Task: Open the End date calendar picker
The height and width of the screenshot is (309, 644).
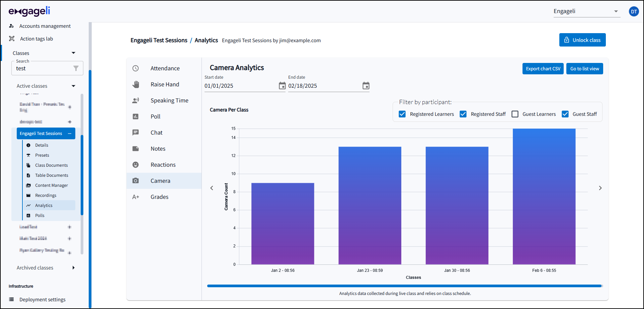Action: (x=366, y=86)
